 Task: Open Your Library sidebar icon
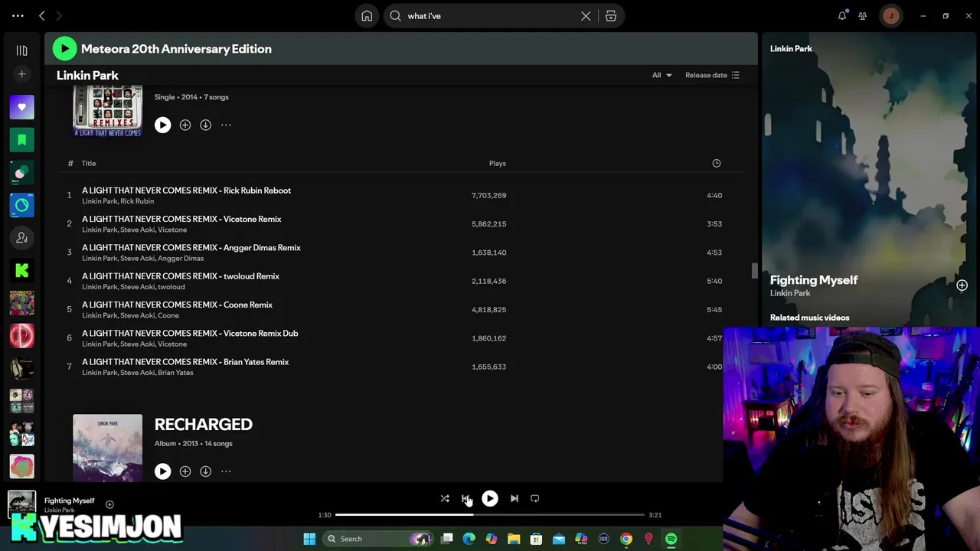pos(21,51)
